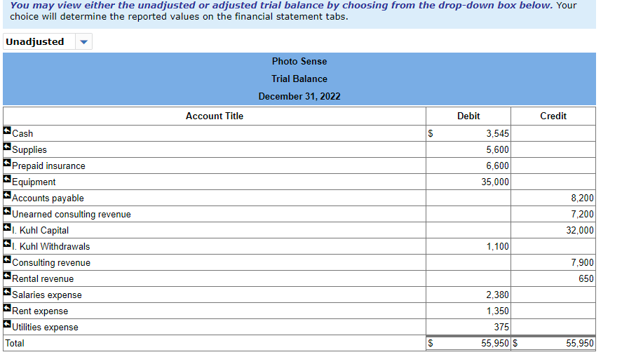The width and height of the screenshot is (622, 364).
Task: Click the total debit amount 55,950
Action: pos(495,344)
